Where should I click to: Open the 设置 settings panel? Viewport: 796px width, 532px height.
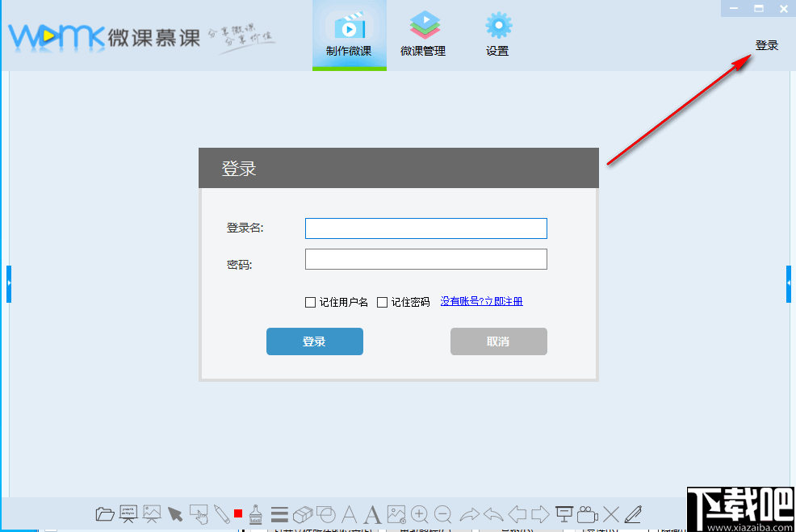[497, 34]
